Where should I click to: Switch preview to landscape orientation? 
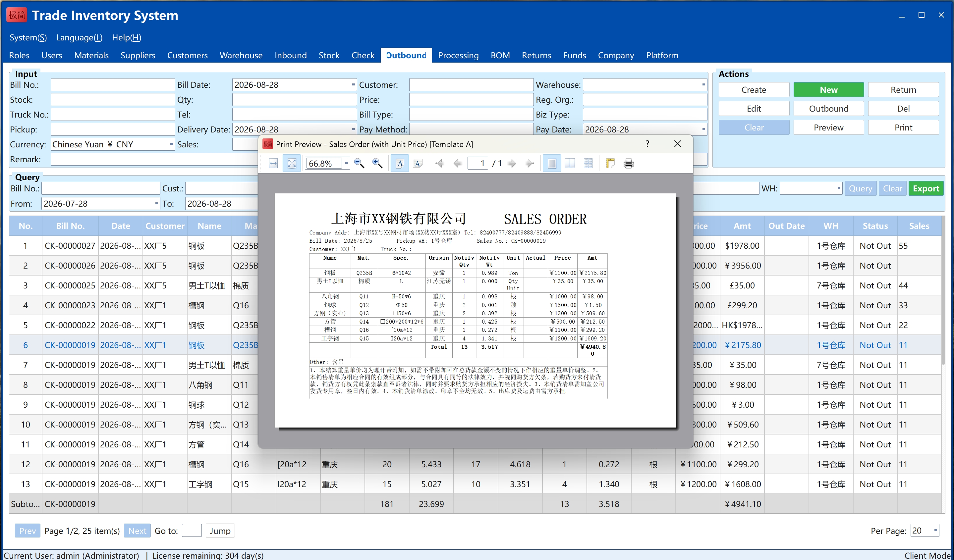click(x=418, y=164)
